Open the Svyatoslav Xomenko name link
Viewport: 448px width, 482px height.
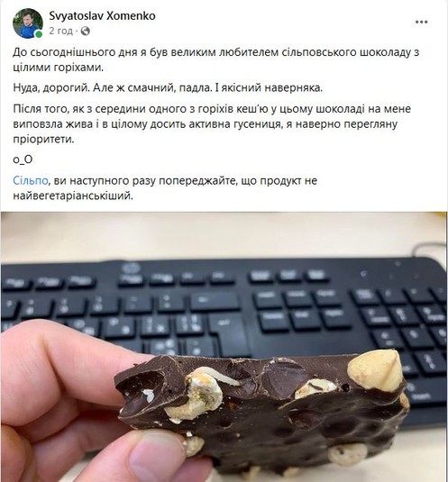[x=102, y=16]
